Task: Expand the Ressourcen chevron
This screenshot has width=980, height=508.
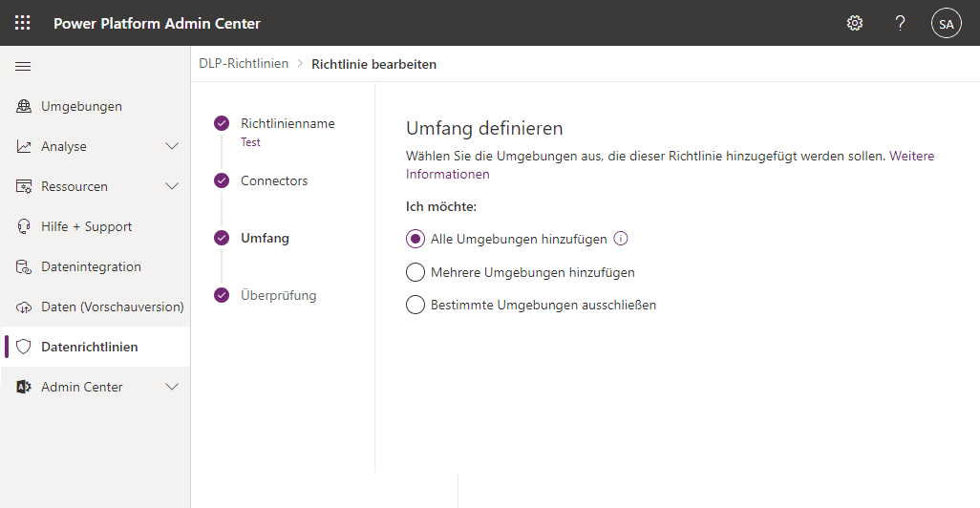Action: [172, 186]
